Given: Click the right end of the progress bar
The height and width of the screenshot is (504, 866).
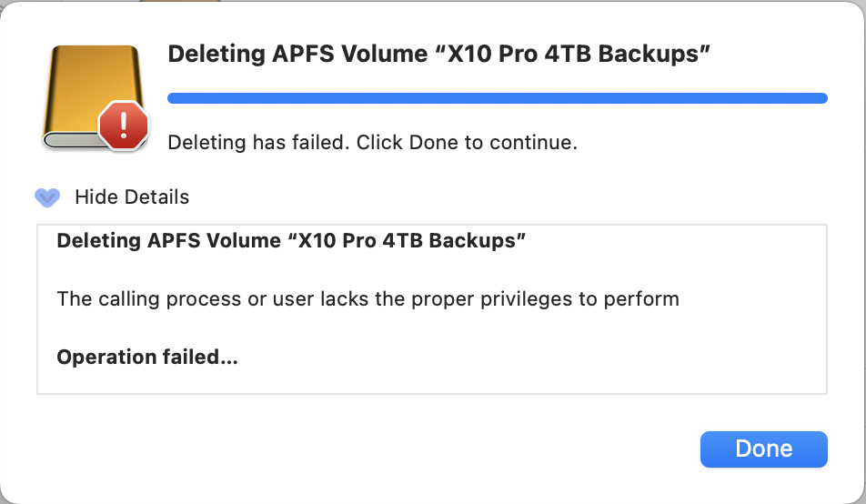Looking at the screenshot, I should (x=819, y=98).
